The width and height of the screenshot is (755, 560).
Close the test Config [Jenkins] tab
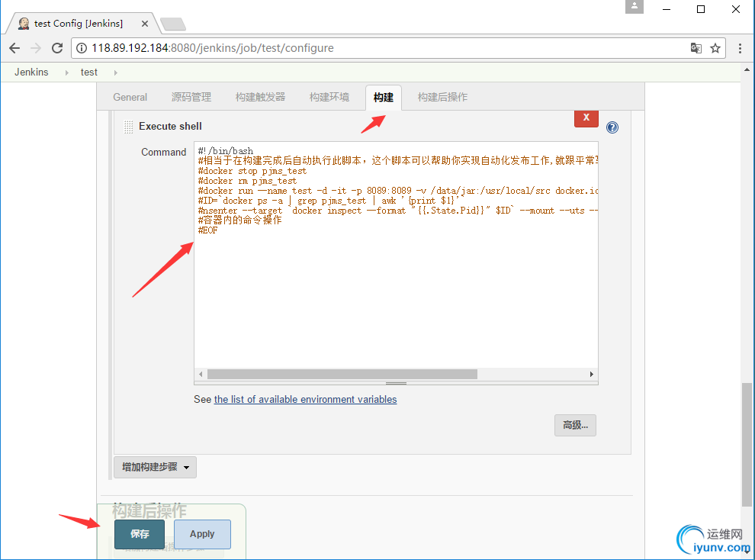[144, 24]
